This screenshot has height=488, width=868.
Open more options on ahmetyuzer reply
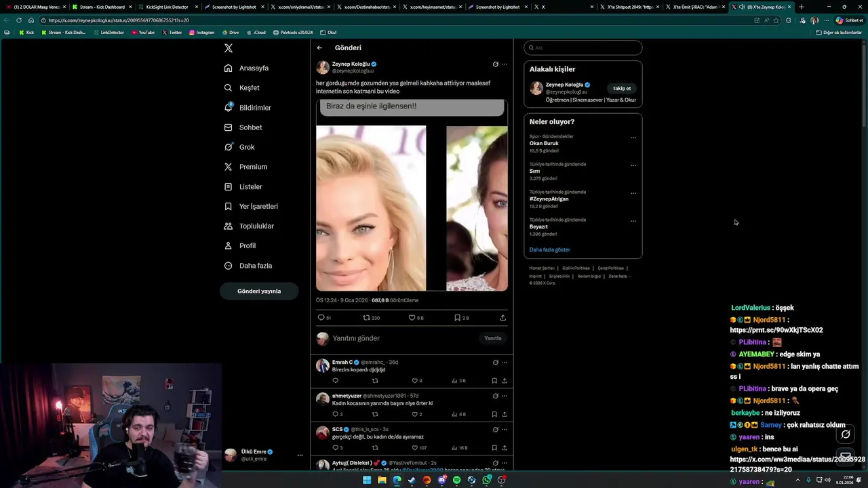point(505,396)
